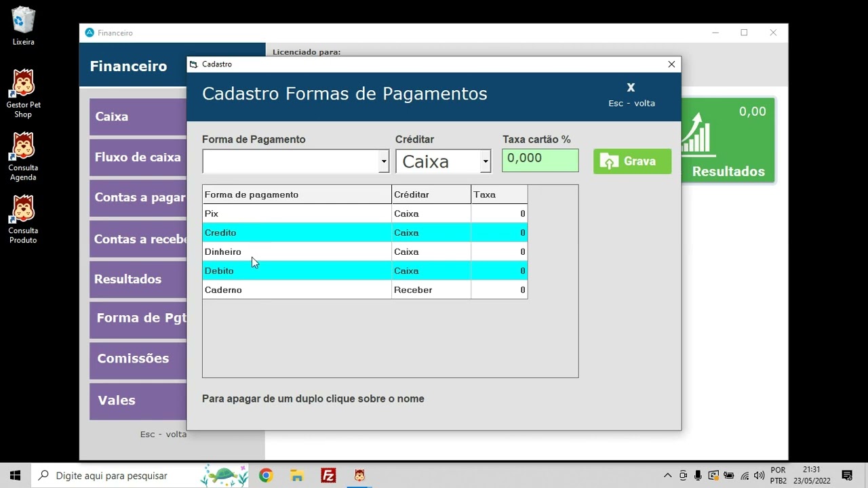Click Taxa value in Credito row
Image resolution: width=868 pixels, height=488 pixels.
pos(499,232)
